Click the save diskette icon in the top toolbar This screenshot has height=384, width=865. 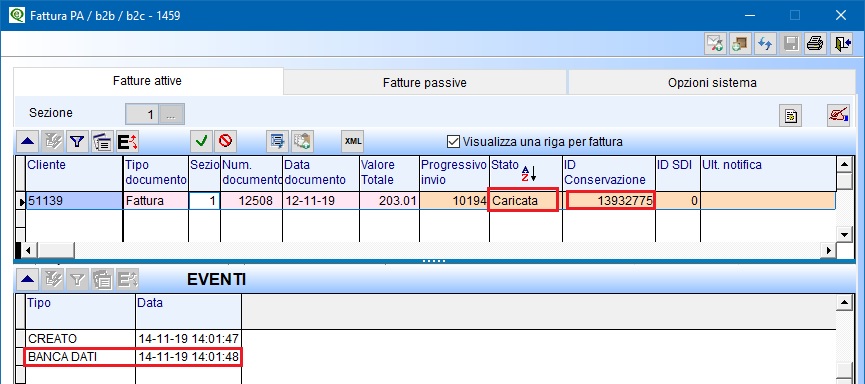pyautogui.click(x=792, y=44)
